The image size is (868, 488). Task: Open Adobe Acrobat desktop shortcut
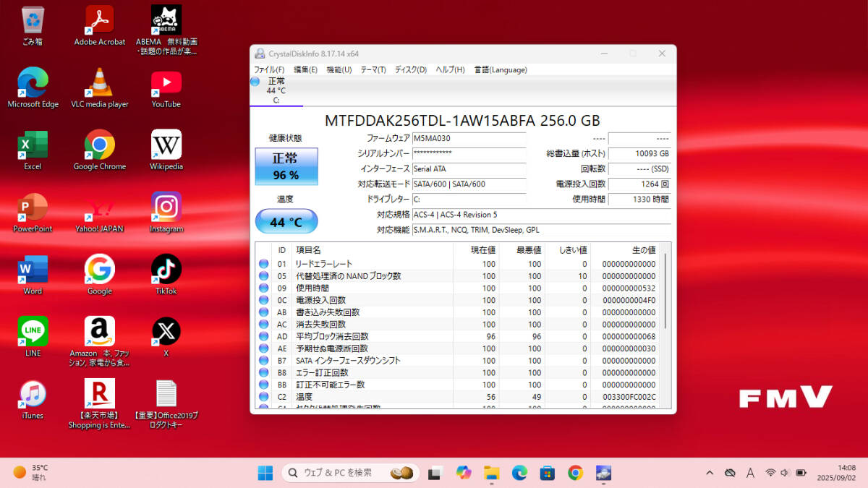100,26
